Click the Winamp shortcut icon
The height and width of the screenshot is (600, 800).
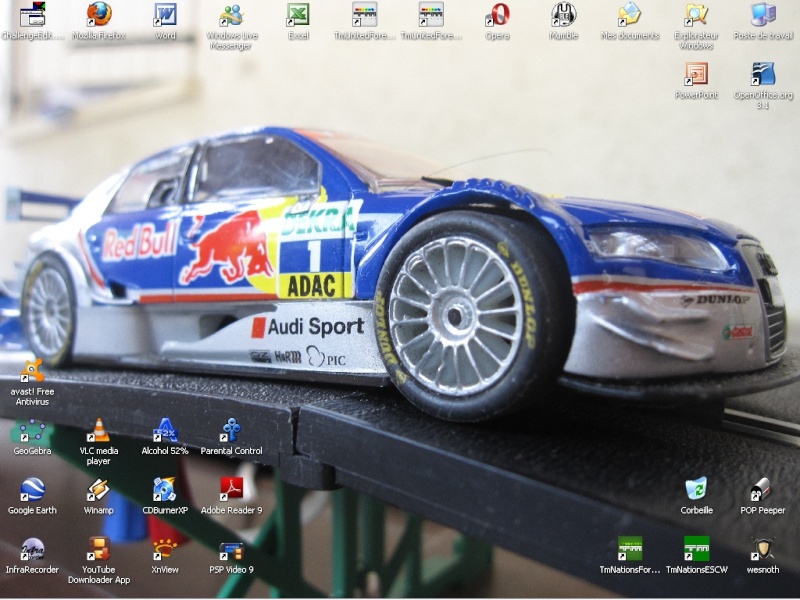click(99, 489)
